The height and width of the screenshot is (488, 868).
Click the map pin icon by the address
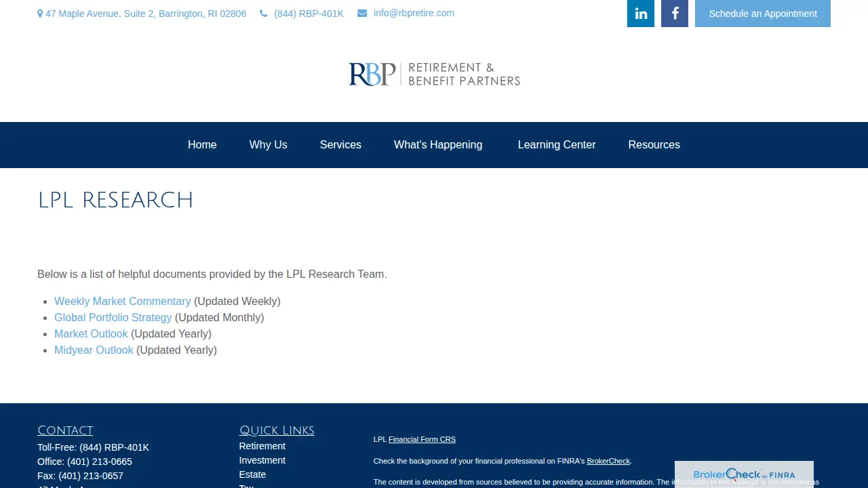pyautogui.click(x=40, y=14)
